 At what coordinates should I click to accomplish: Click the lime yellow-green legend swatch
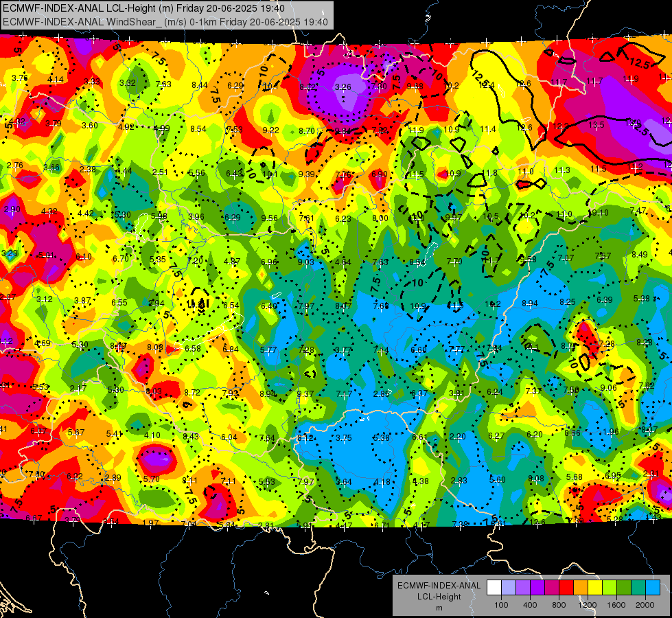point(610,588)
